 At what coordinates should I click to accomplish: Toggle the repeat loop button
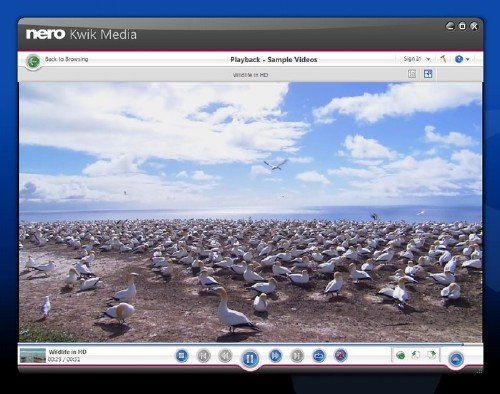[319, 356]
